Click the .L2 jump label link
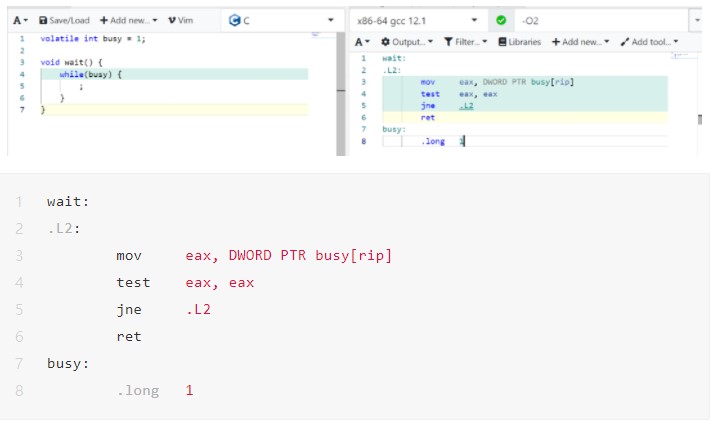Image resolution: width=711 pixels, height=424 pixels. (x=466, y=106)
